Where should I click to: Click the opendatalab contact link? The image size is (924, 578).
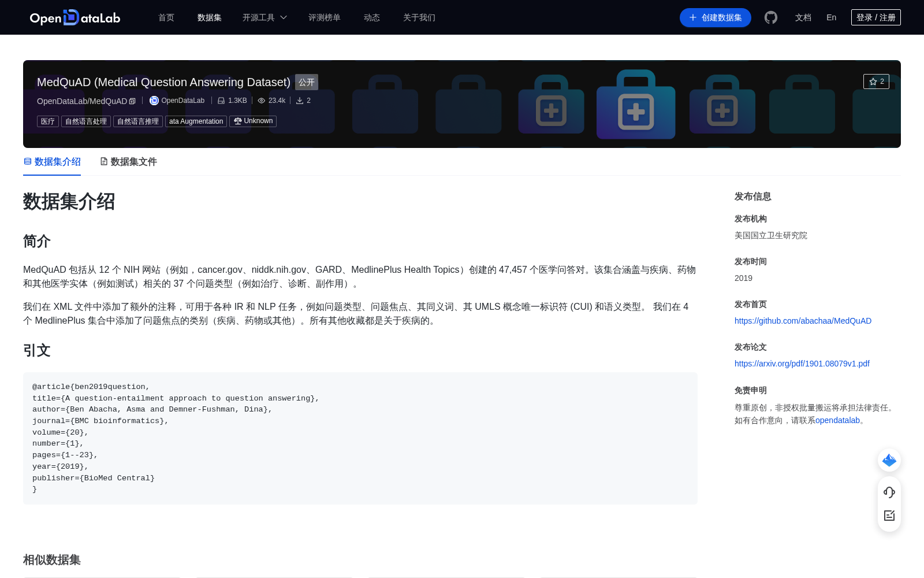(x=837, y=420)
